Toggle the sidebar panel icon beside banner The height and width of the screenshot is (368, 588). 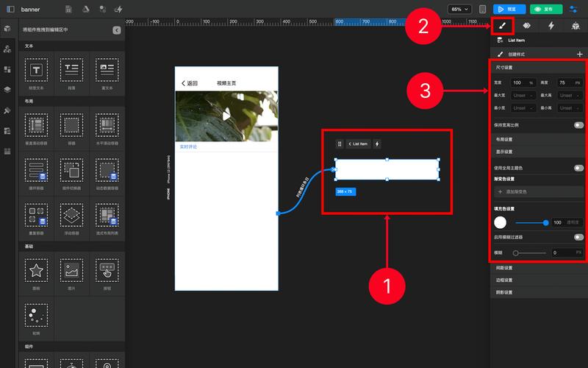(x=10, y=9)
